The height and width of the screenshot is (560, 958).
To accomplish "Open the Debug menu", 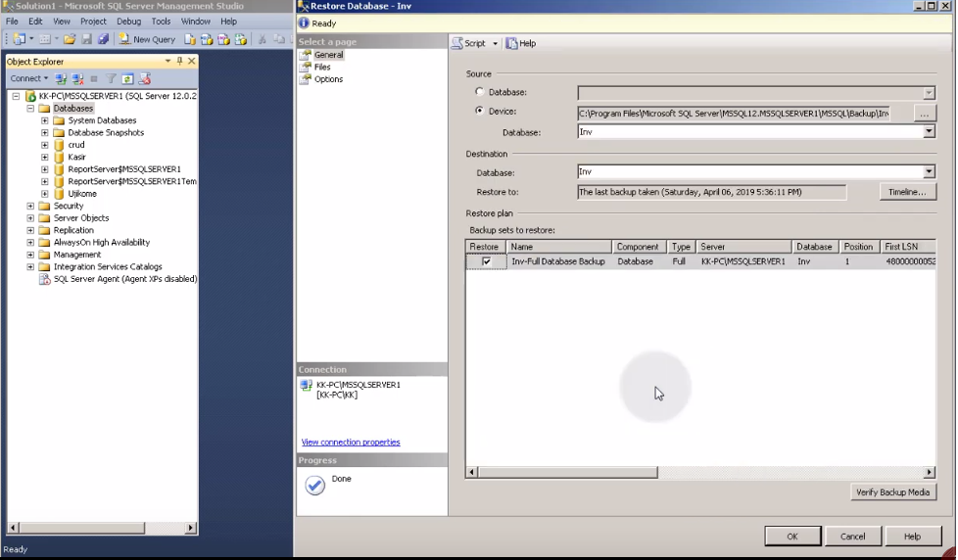I will (x=128, y=22).
